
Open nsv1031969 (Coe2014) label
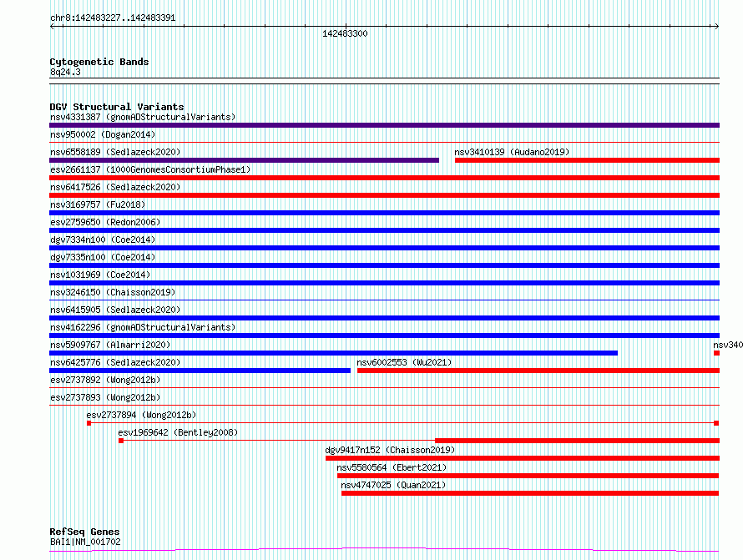pos(100,275)
